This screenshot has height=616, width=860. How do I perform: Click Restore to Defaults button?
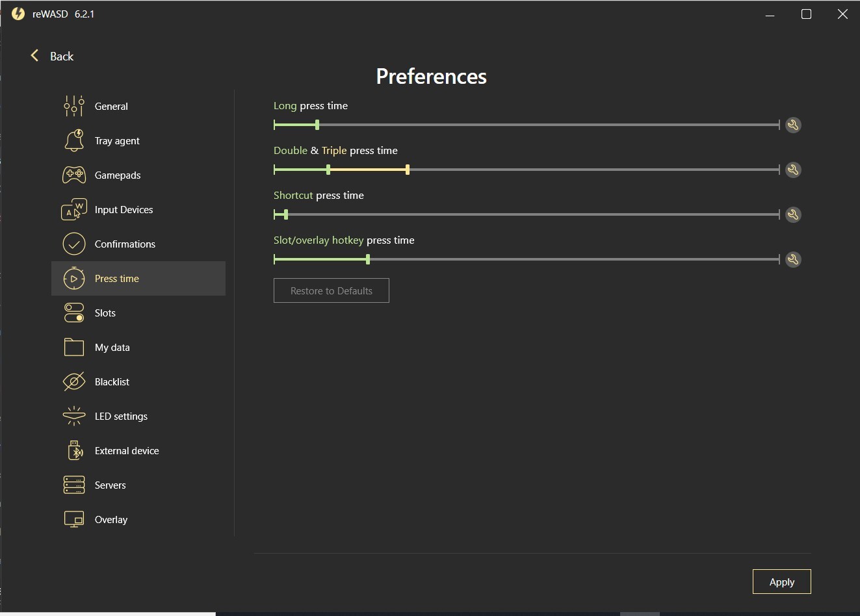tap(332, 290)
